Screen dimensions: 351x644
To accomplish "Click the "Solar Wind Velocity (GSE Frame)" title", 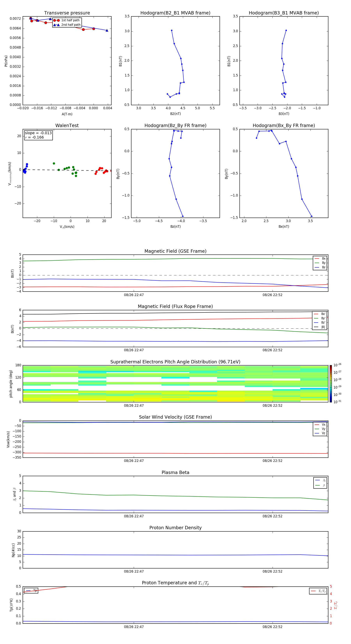I will (175, 417).
